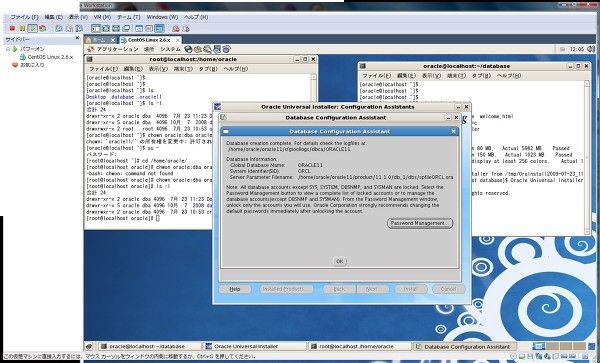600x363 pixels.
Task: Open タブ(B) menu in the root terminal
Action: [208, 69]
